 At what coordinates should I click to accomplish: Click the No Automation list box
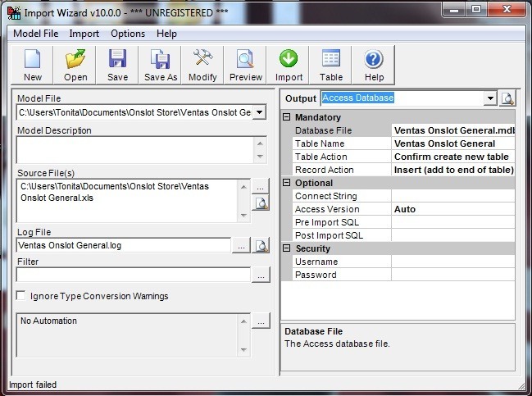(127, 335)
